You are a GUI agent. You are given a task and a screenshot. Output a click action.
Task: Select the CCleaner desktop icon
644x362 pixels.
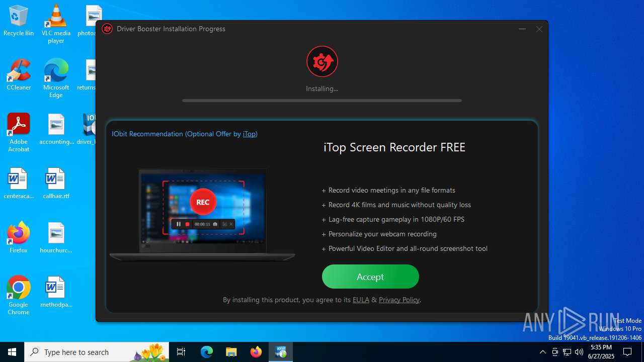point(19,75)
